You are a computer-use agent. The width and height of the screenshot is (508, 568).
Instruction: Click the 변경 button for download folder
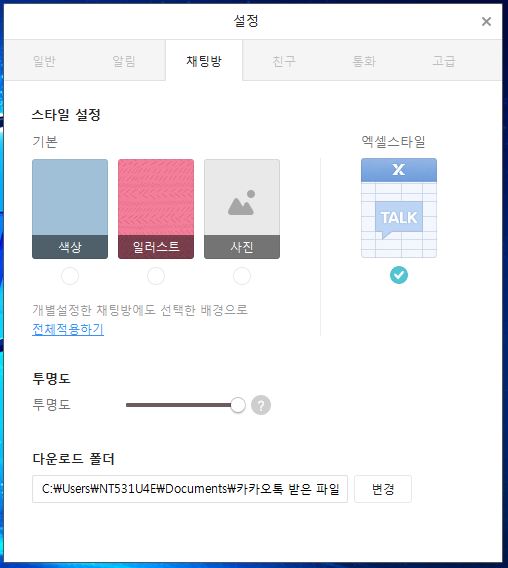click(x=383, y=489)
